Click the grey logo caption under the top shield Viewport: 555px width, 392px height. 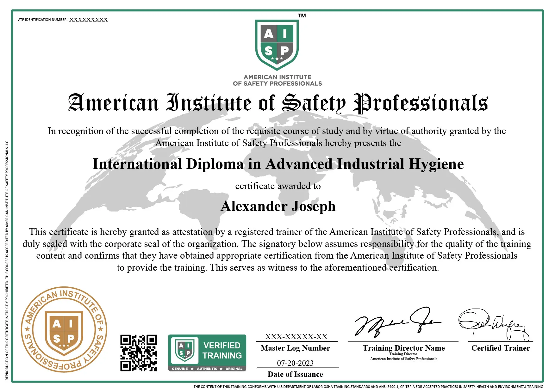click(x=277, y=80)
